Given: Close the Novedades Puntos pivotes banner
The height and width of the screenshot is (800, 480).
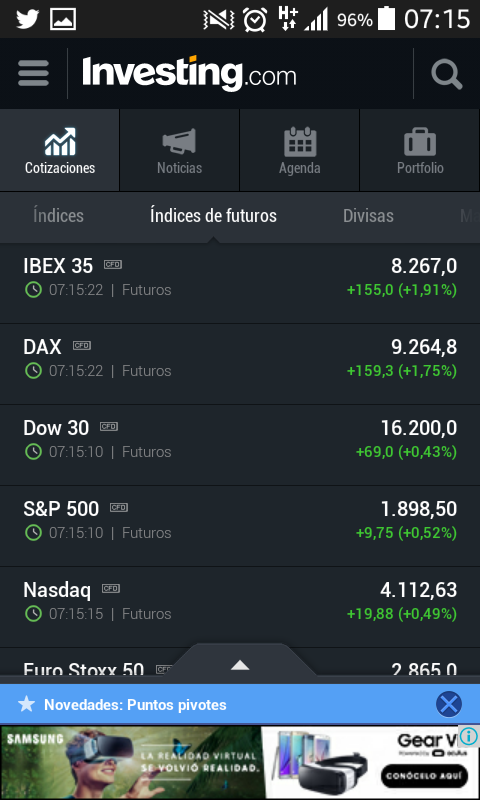Looking at the screenshot, I should point(449,705).
